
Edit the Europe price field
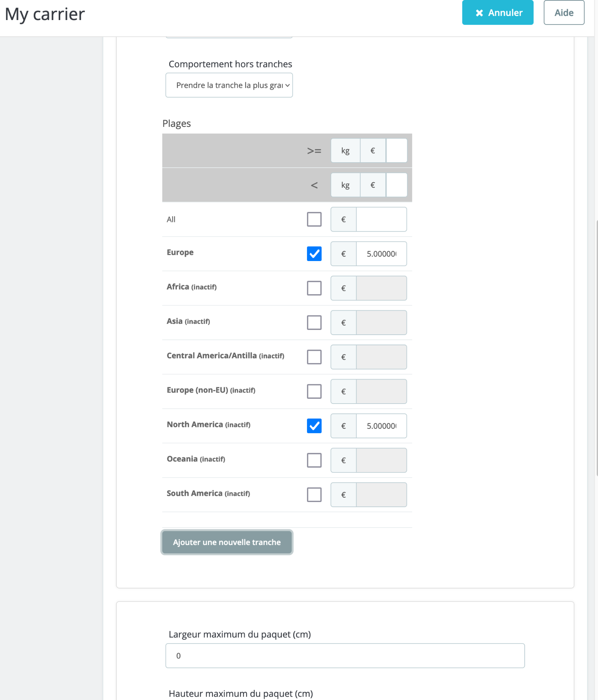tap(381, 254)
